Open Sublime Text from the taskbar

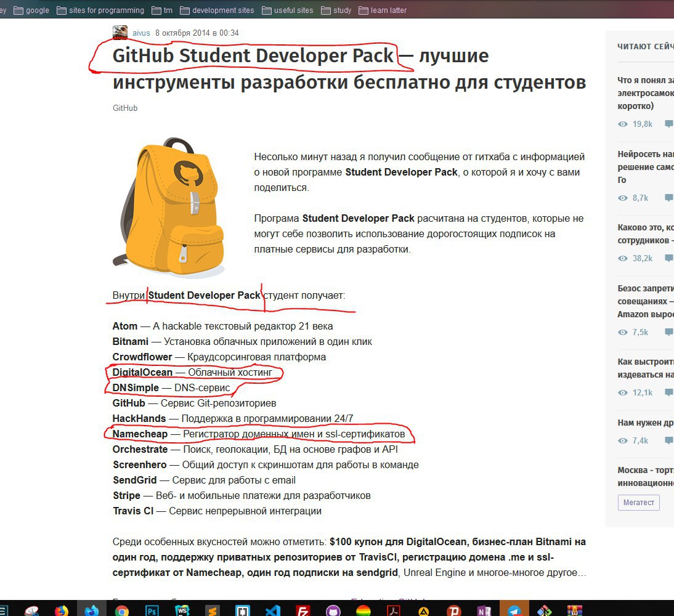[213, 610]
